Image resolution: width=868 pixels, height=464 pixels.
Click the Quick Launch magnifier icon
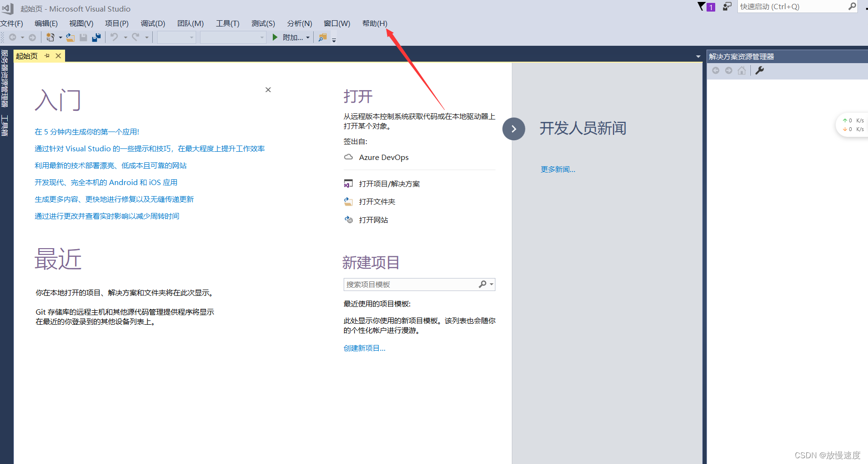[852, 6]
